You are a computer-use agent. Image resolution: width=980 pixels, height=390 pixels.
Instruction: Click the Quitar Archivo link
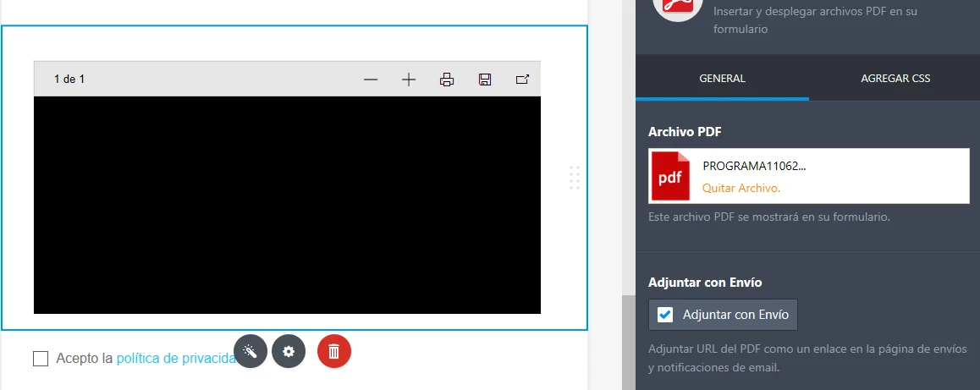pos(741,188)
